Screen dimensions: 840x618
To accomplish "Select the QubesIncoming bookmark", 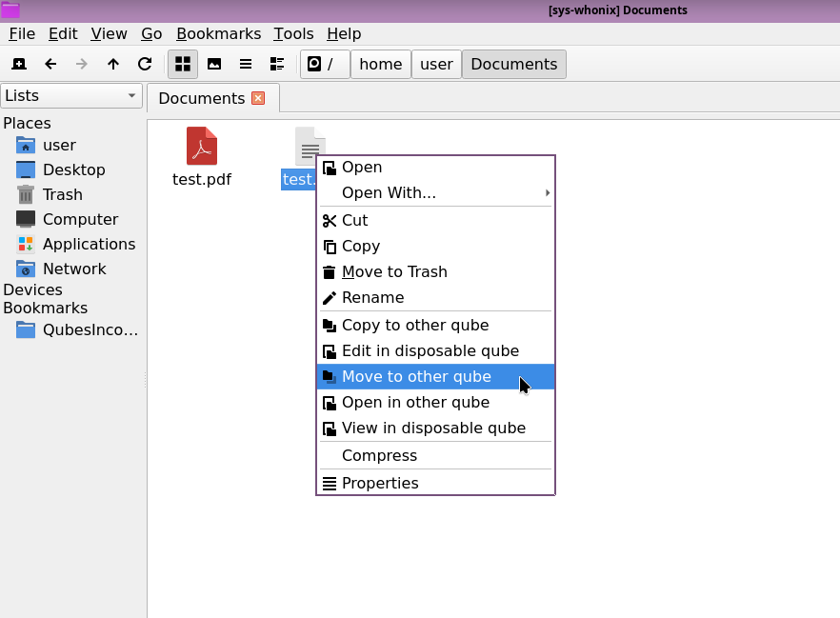I will [90, 330].
